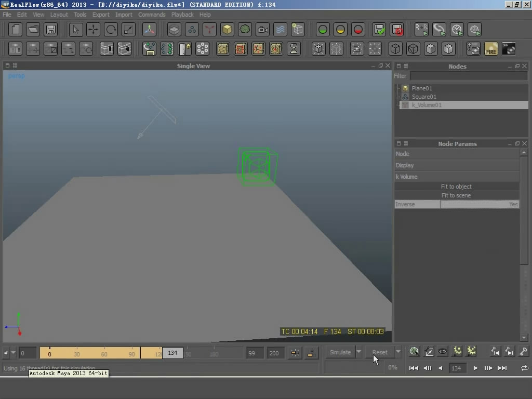Click the yellow circle indicator button

pos(340,30)
